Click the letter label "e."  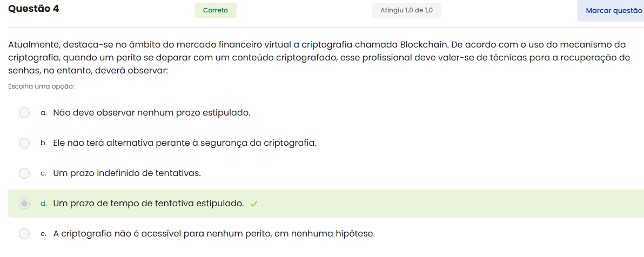pos(44,234)
